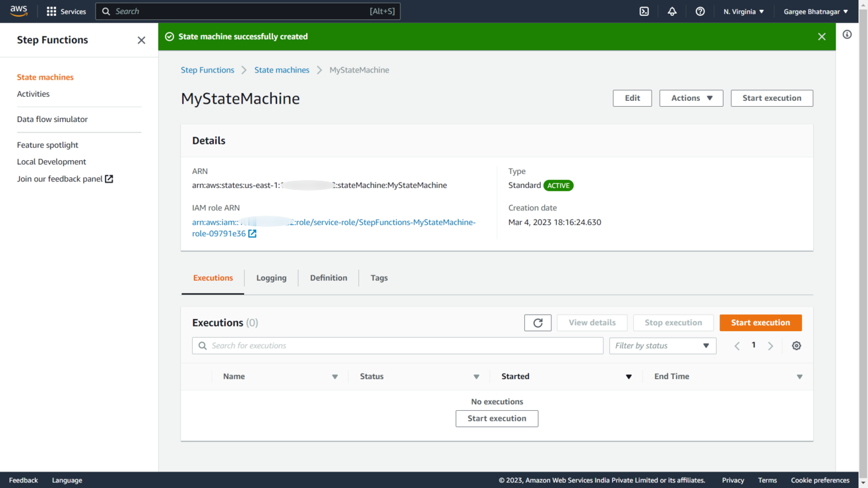Open the Filter by status dropdown
This screenshot has height=488, width=868.
pyautogui.click(x=662, y=346)
